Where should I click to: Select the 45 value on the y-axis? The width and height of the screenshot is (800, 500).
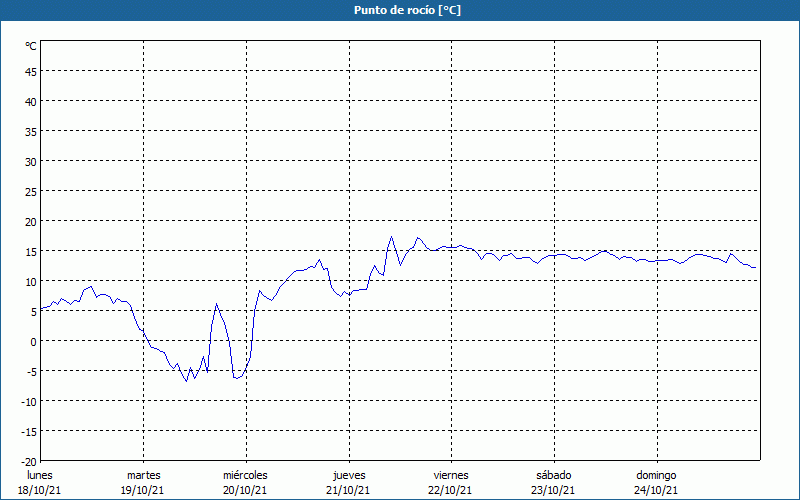[x=30, y=71]
